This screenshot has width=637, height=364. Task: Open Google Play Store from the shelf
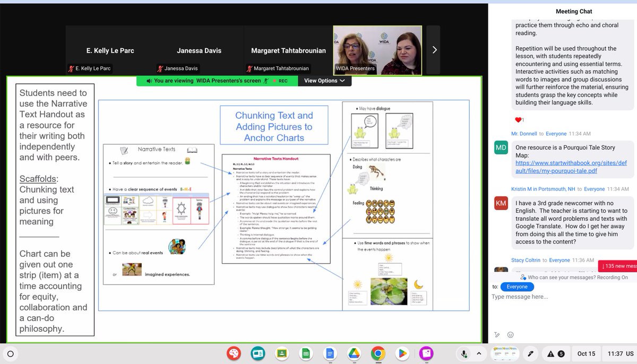click(402, 353)
